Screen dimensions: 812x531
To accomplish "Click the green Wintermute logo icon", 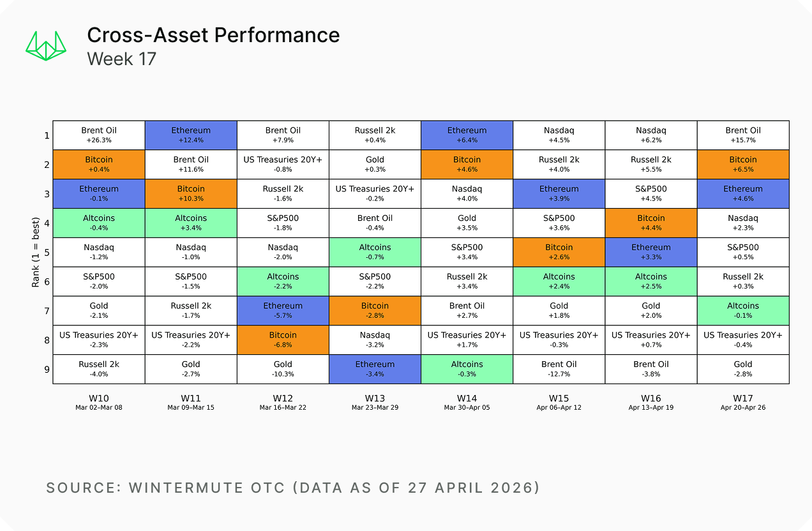I will click(45, 47).
